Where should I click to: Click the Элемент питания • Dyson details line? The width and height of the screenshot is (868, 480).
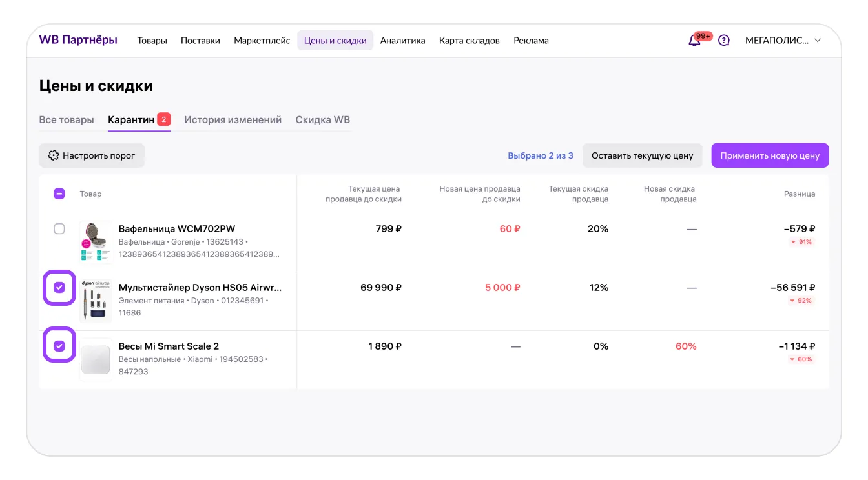click(x=194, y=301)
